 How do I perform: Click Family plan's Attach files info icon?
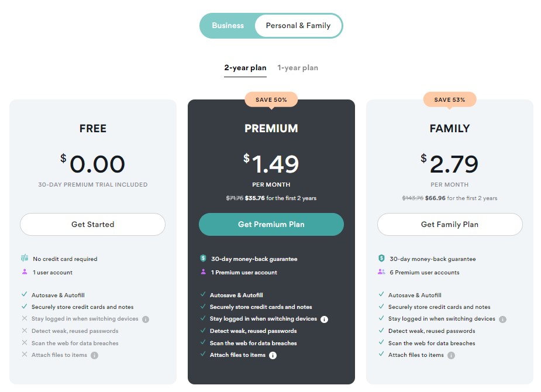(452, 355)
